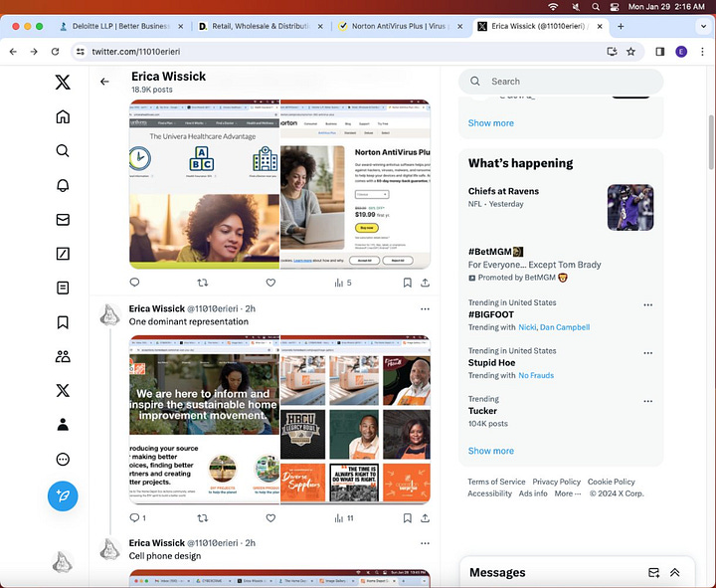The image size is (716, 588).
Task: Bookmark 'One dominant representation' post
Action: pyautogui.click(x=408, y=518)
